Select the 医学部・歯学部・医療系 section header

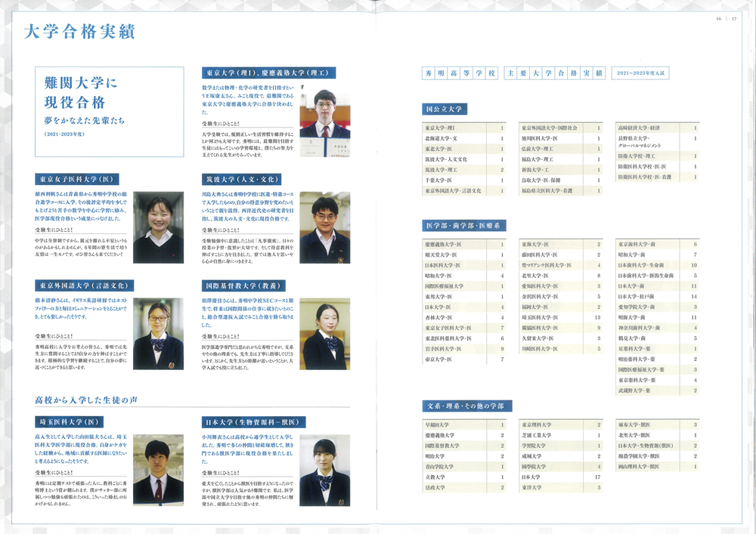pyautogui.click(x=464, y=225)
